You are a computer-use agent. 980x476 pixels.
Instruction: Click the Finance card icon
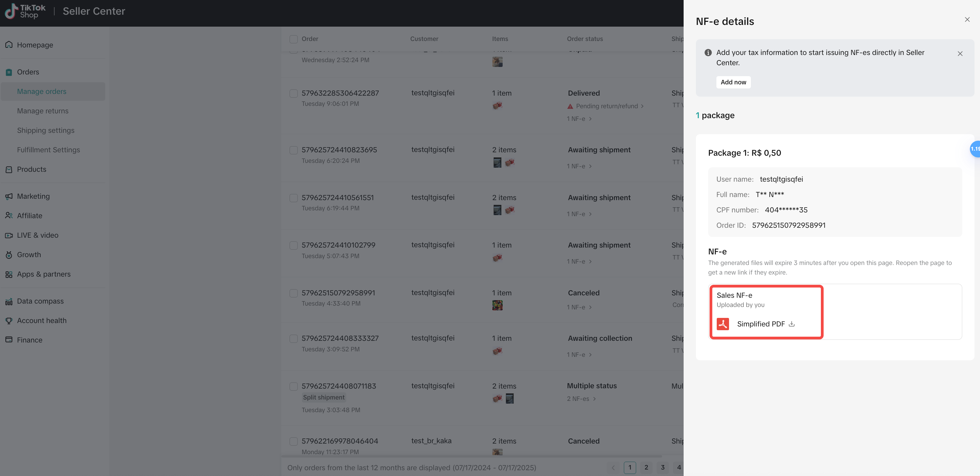[x=9, y=340]
